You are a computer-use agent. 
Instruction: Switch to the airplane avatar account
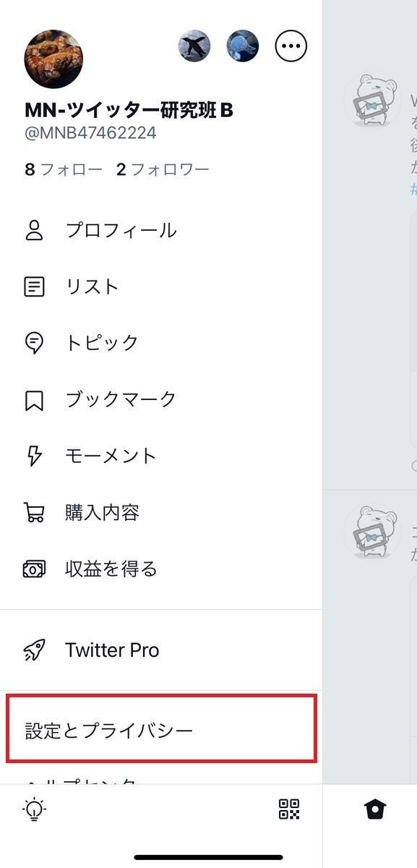(194, 46)
